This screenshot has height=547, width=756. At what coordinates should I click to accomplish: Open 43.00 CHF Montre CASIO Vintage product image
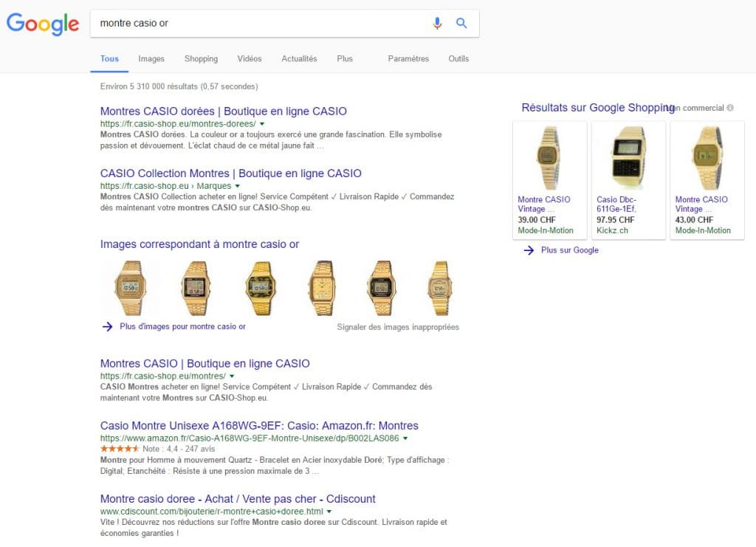(x=707, y=157)
